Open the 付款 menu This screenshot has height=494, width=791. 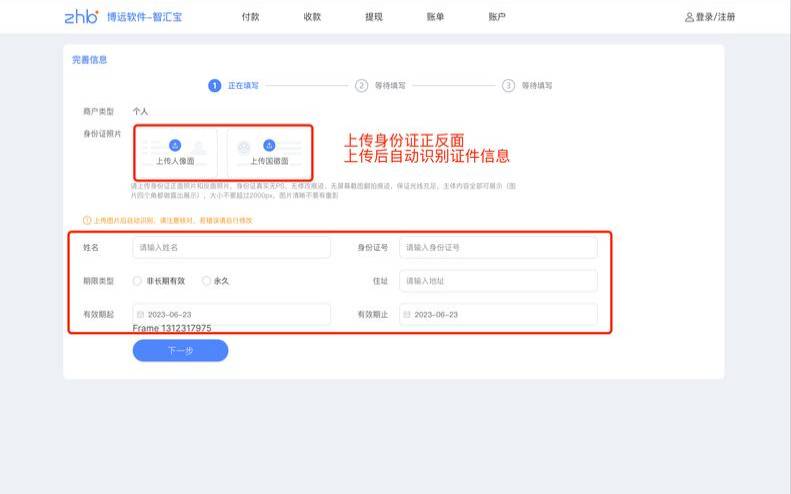(x=250, y=17)
